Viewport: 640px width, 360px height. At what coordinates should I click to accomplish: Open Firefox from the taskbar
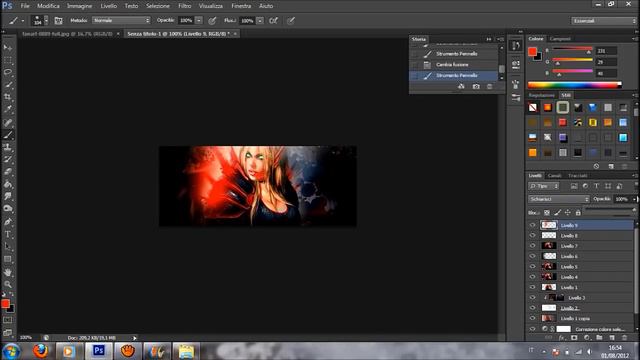click(x=40, y=351)
